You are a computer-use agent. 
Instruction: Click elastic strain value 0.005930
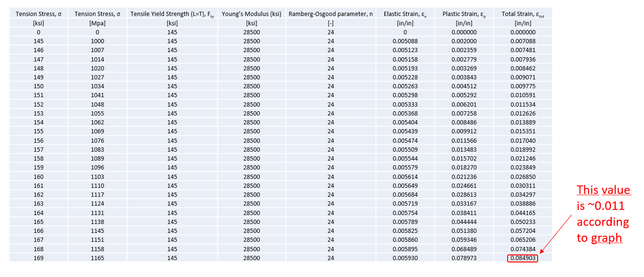coord(405,258)
